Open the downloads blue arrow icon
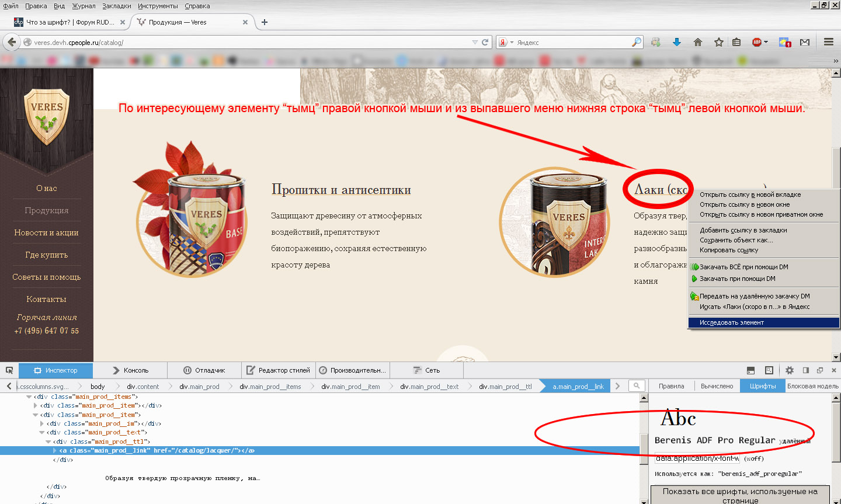This screenshot has width=841, height=504. (677, 42)
